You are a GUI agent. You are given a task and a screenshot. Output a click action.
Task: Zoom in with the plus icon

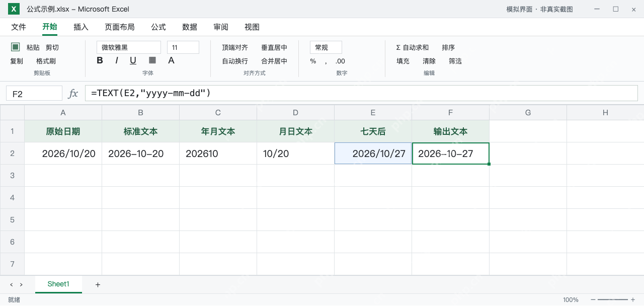coord(633,299)
